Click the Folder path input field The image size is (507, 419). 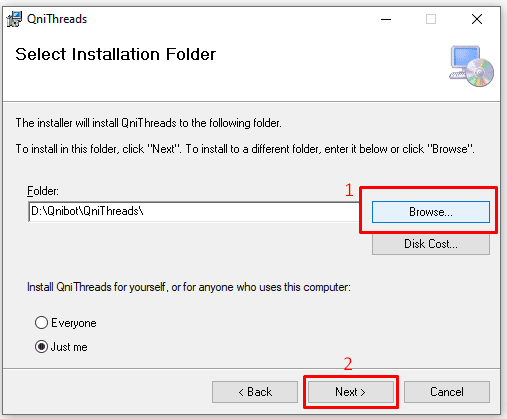pyautogui.click(x=194, y=212)
